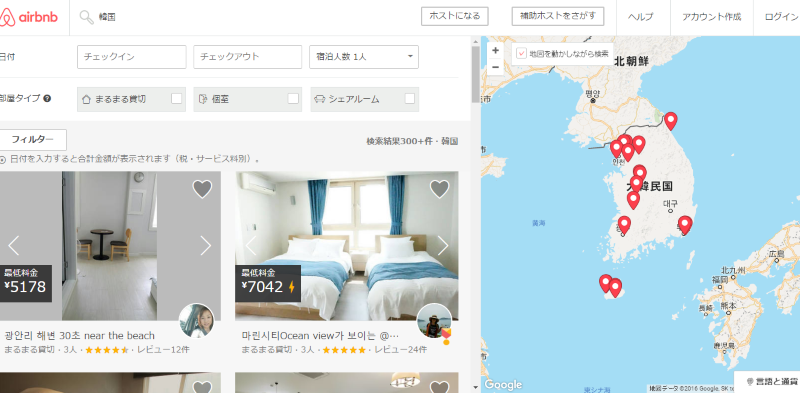
Task: Click the レビュー24件 review count
Action: [x=401, y=350]
